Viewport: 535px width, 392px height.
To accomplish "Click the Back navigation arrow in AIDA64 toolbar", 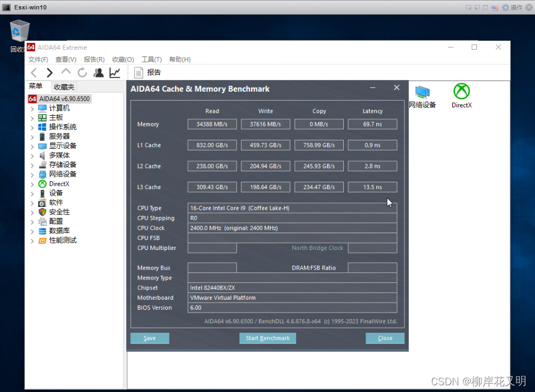I will point(34,73).
